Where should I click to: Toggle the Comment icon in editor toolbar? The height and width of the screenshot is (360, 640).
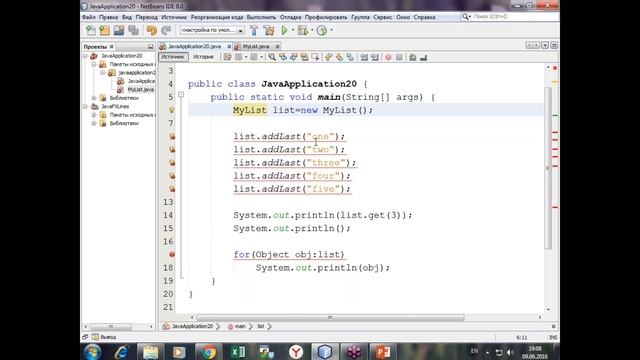pyautogui.click(x=412, y=57)
